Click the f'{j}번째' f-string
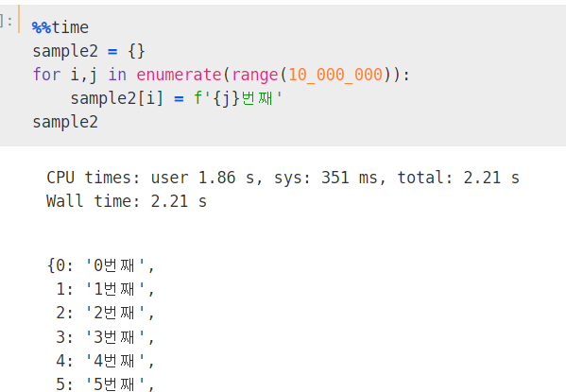The image size is (566, 392). (238, 98)
